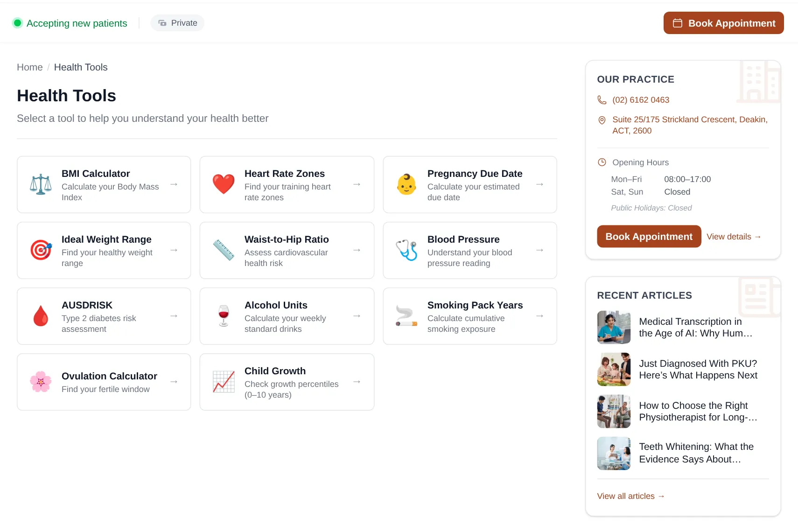Click the Alcohol Units wine glass icon
This screenshot has height=532, width=798.
[x=224, y=316]
